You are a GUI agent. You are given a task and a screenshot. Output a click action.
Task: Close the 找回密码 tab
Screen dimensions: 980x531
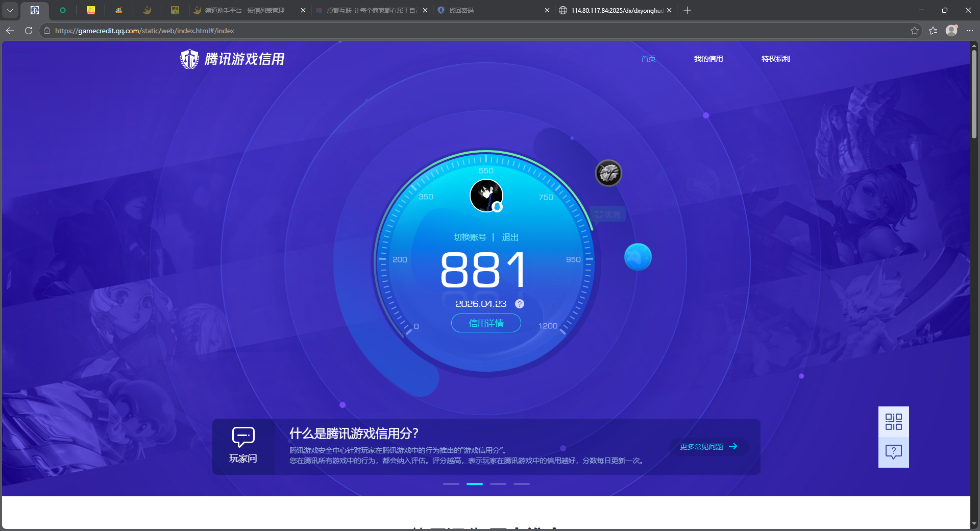(547, 10)
